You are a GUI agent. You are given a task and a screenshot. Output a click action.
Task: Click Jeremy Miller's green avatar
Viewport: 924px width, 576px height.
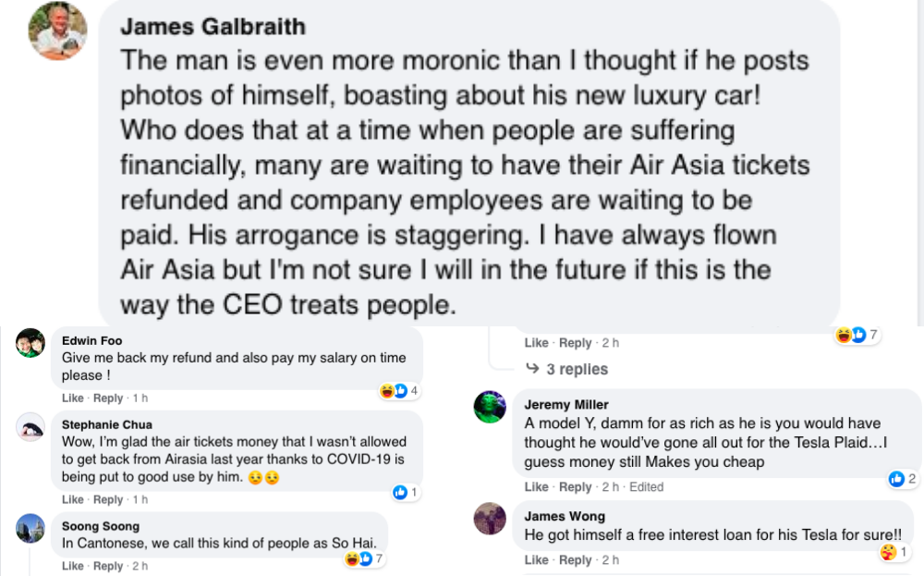point(490,407)
